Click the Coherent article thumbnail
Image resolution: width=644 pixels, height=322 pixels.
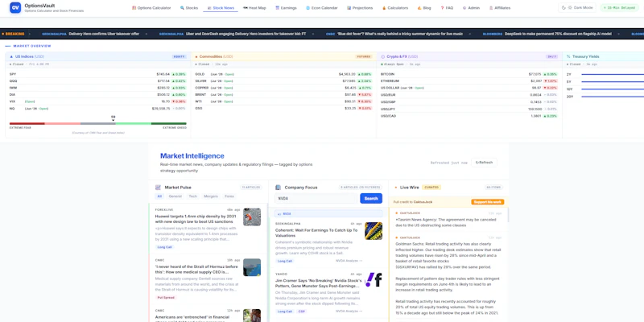374,231
